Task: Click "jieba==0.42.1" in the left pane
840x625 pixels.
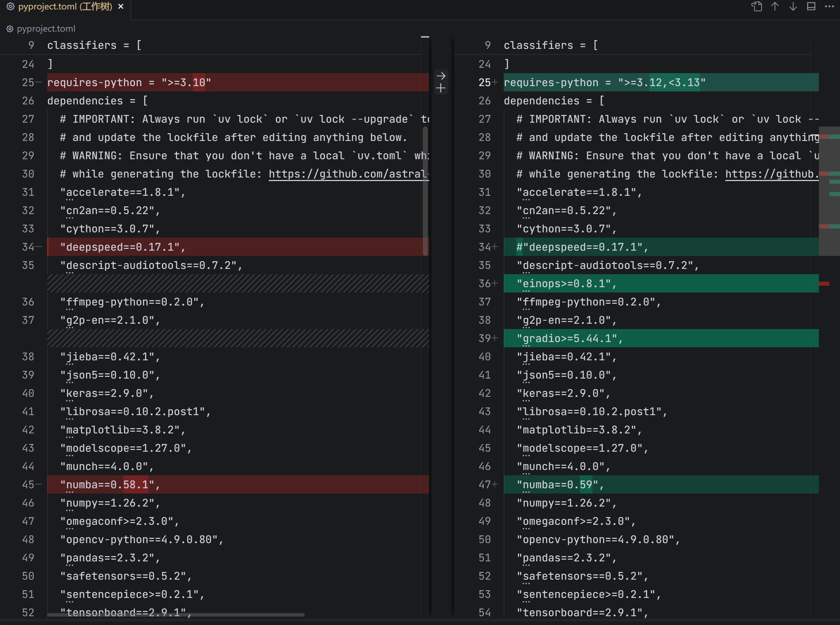Action: point(110,357)
